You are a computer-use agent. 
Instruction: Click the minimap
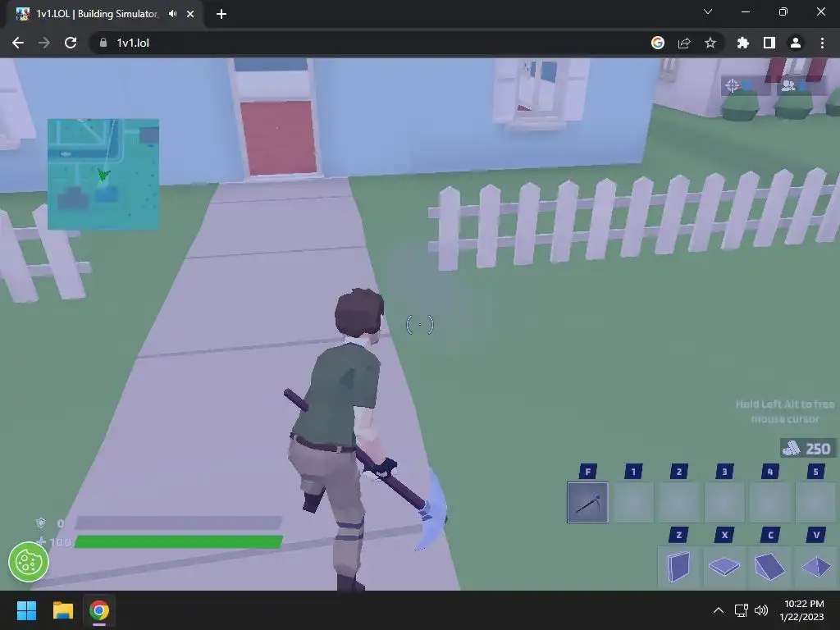103,174
